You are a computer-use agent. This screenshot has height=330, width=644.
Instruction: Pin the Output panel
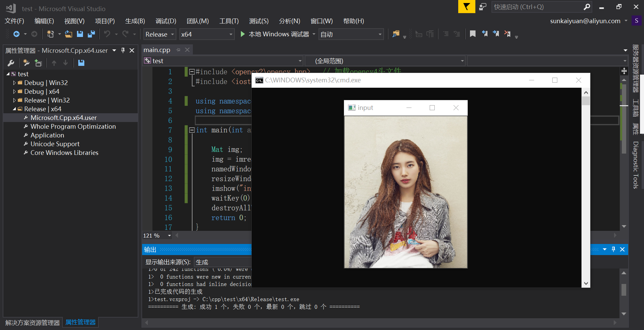point(613,249)
